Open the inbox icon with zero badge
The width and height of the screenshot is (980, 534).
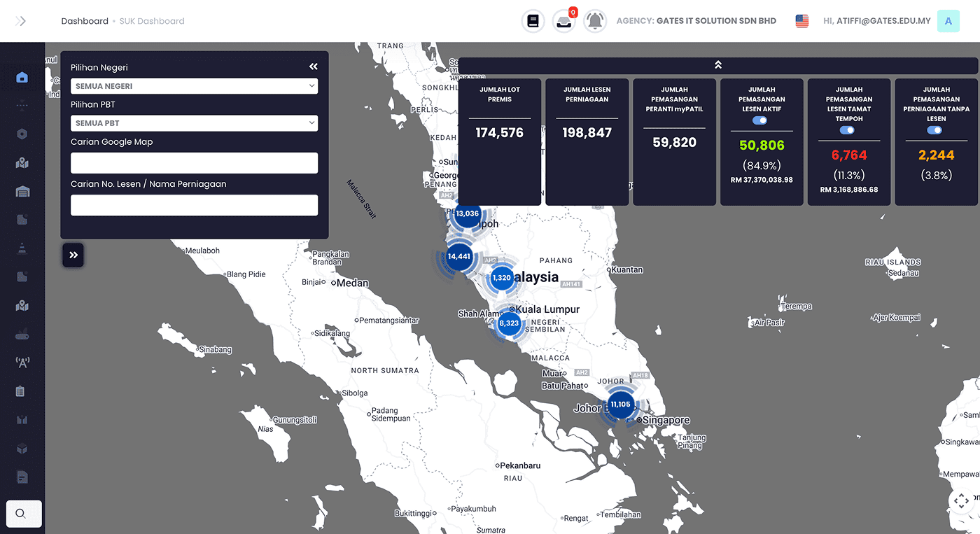pyautogui.click(x=563, y=21)
